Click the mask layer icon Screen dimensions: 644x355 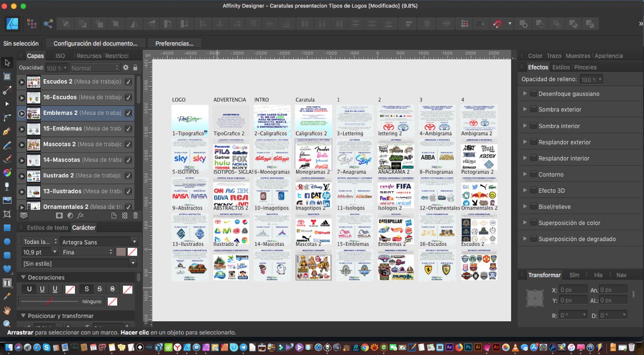59,215
